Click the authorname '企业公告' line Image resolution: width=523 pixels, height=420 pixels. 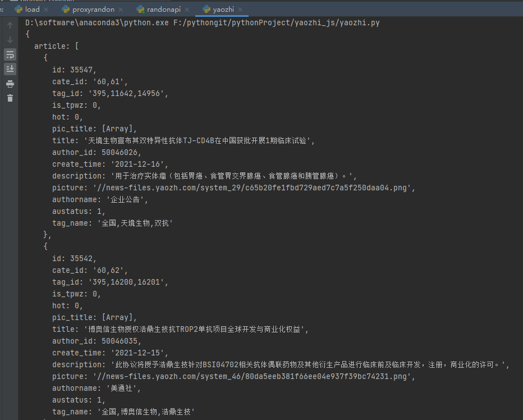[x=100, y=200]
